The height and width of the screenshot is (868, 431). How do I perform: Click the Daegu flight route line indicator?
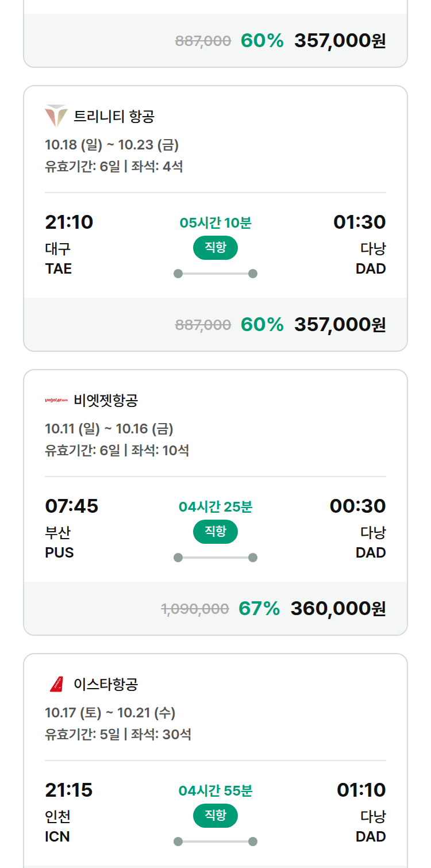point(215,274)
